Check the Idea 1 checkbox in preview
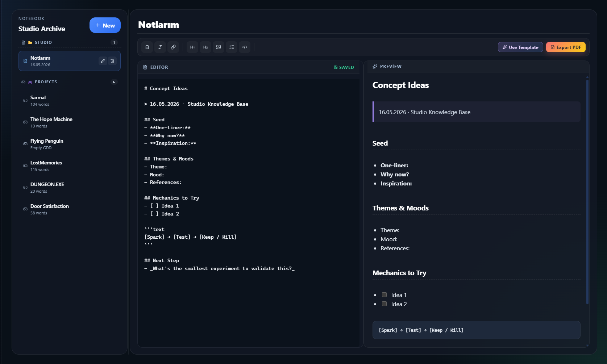 coord(384,295)
